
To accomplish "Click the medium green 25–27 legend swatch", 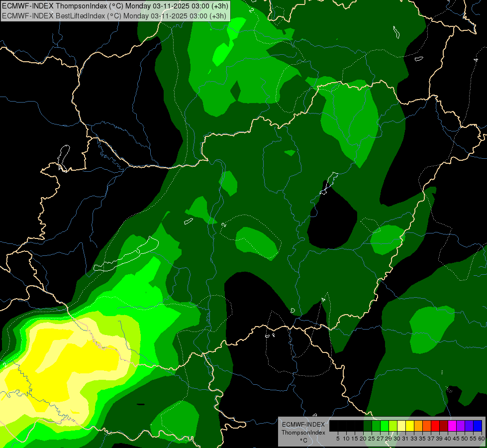I will coord(376,426).
